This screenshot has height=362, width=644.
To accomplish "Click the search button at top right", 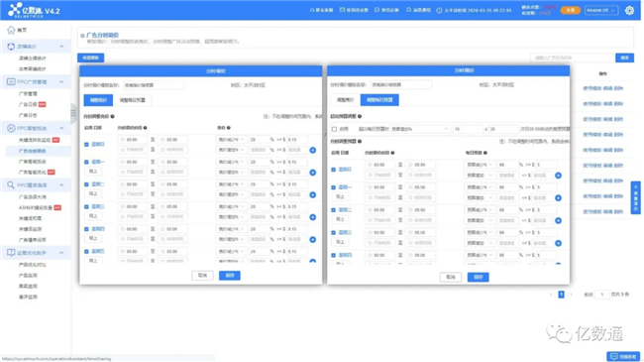I will point(624,58).
